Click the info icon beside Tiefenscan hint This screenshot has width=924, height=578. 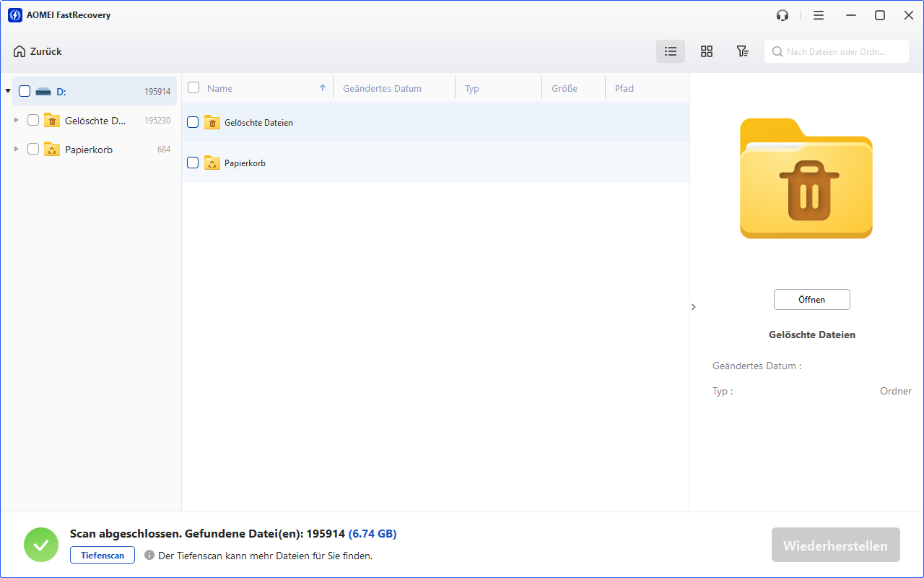149,555
